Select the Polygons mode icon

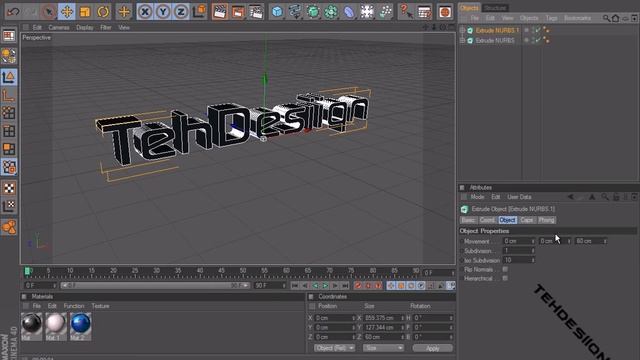(x=9, y=149)
